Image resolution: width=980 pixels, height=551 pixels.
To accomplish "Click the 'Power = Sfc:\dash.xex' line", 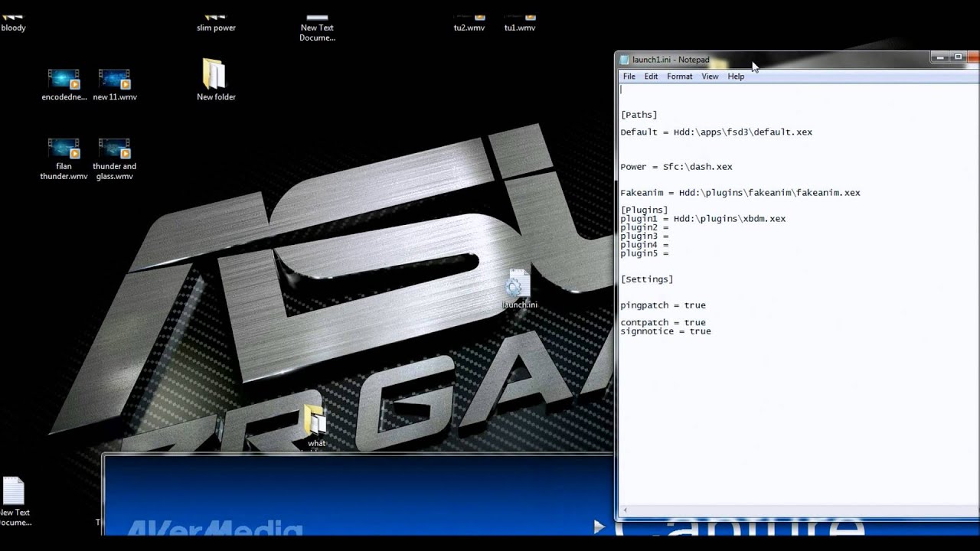I will 676,167.
